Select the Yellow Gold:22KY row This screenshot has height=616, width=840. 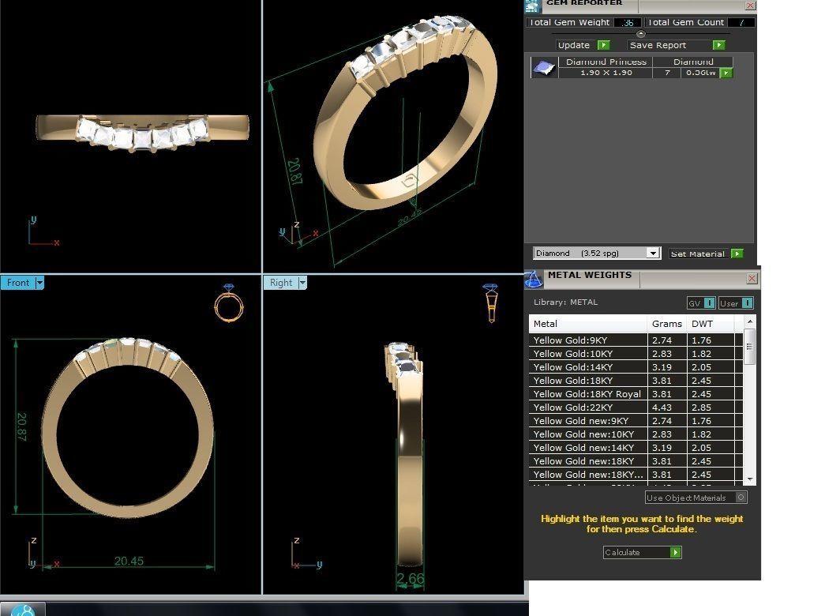pos(636,407)
